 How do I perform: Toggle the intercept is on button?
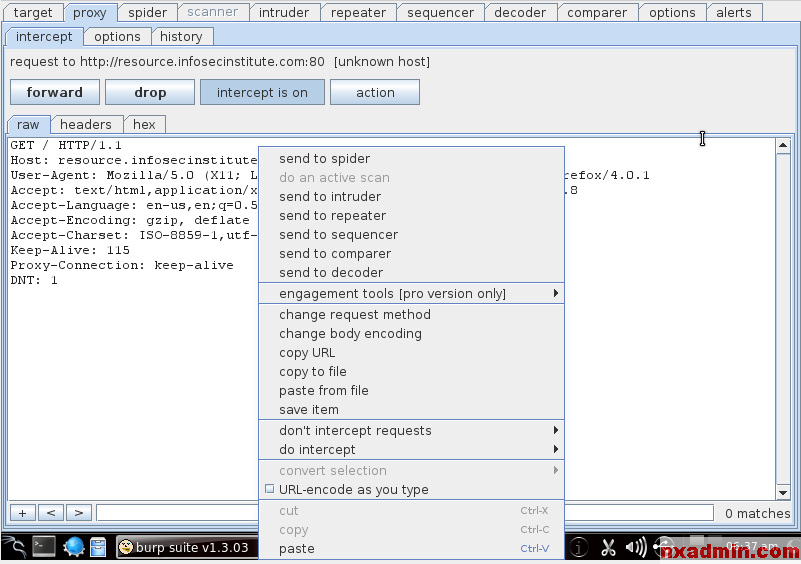pyautogui.click(x=262, y=92)
